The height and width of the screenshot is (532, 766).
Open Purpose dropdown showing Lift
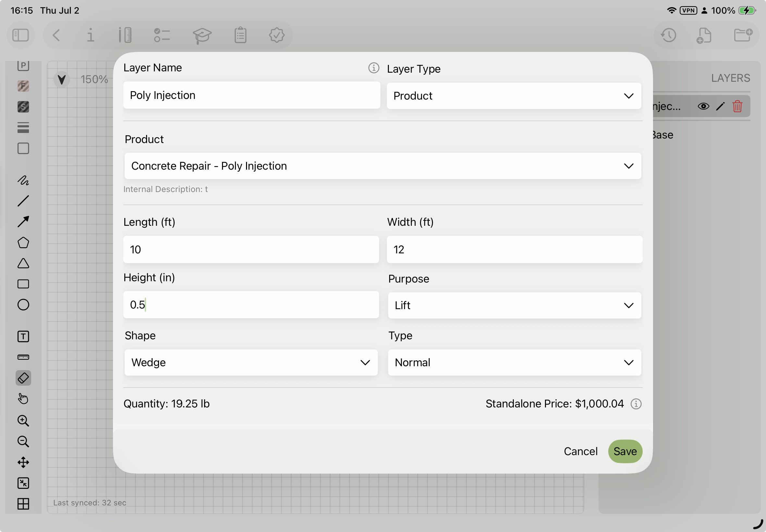[x=514, y=305]
